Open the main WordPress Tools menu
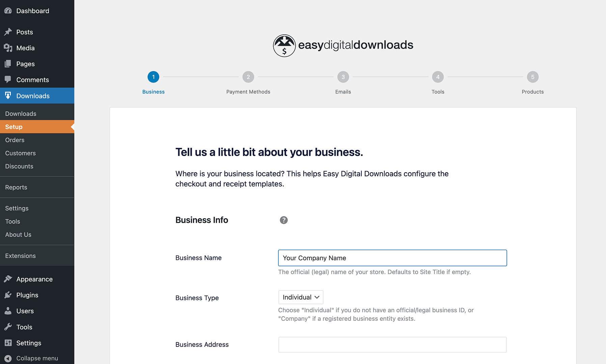 click(37, 327)
